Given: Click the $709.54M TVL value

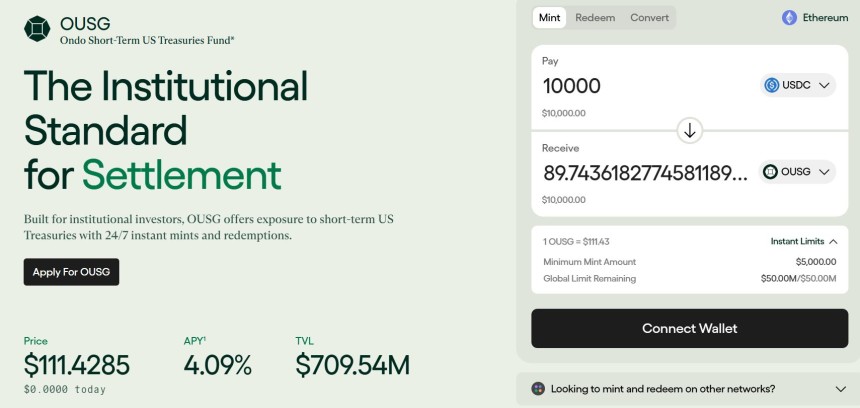Looking at the screenshot, I should [353, 365].
